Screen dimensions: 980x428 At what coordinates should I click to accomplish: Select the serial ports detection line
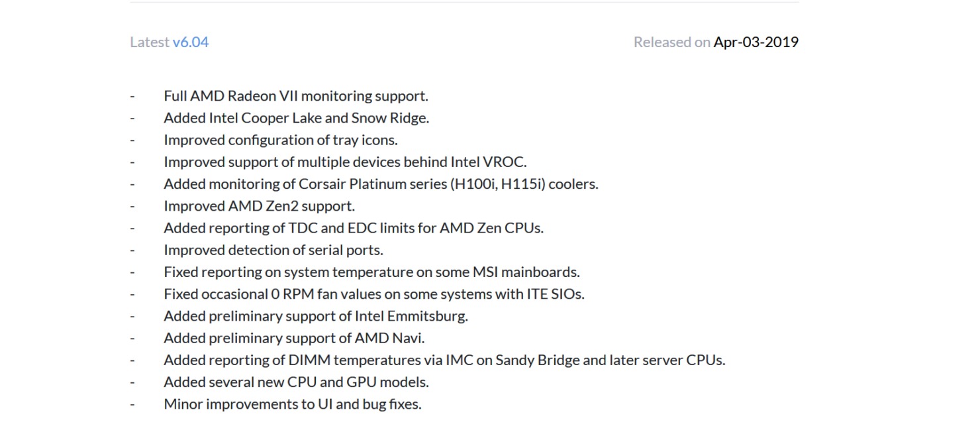tap(273, 250)
